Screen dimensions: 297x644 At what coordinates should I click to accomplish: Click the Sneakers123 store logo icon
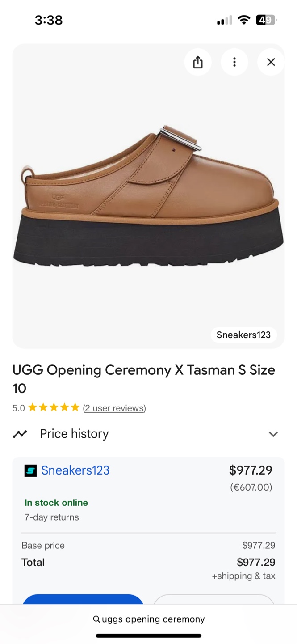pyautogui.click(x=30, y=470)
